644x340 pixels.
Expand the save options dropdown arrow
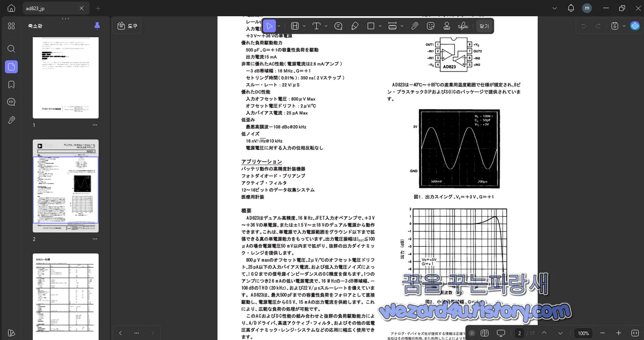click(624, 26)
